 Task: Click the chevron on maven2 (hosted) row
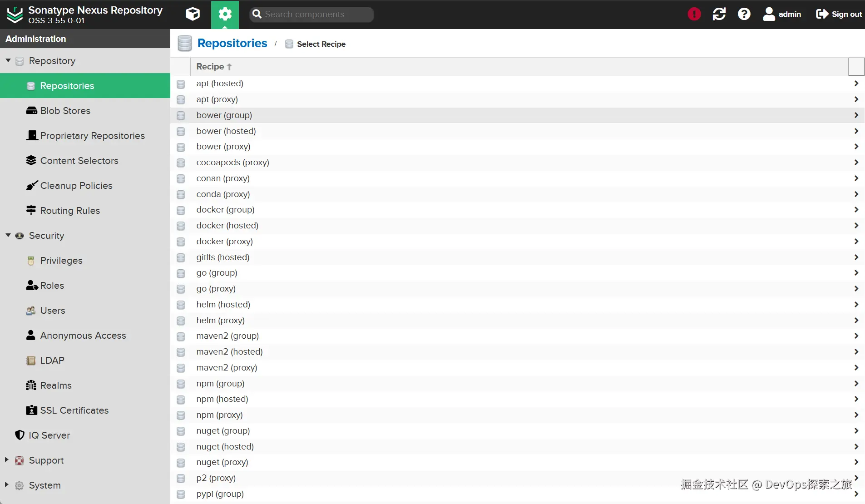856,351
